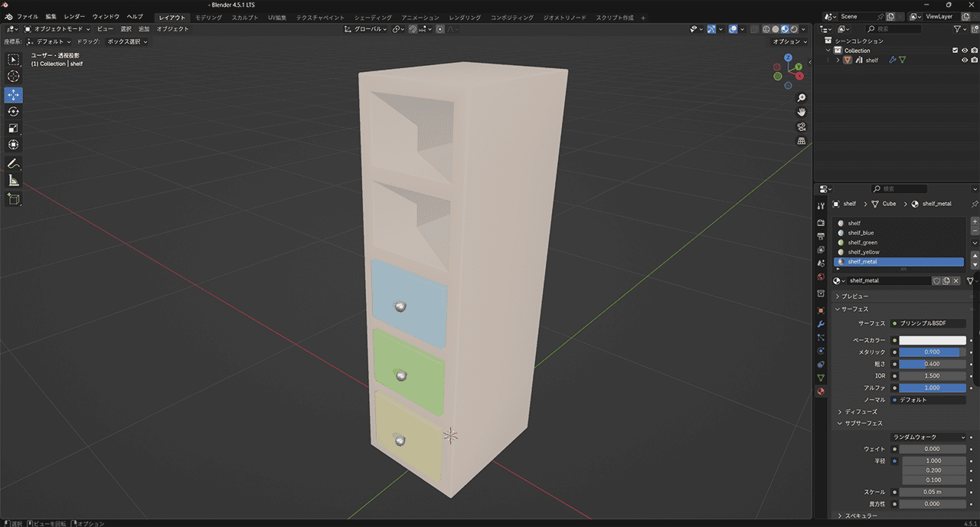
Task: Open the ファイル menu
Action: (x=28, y=17)
